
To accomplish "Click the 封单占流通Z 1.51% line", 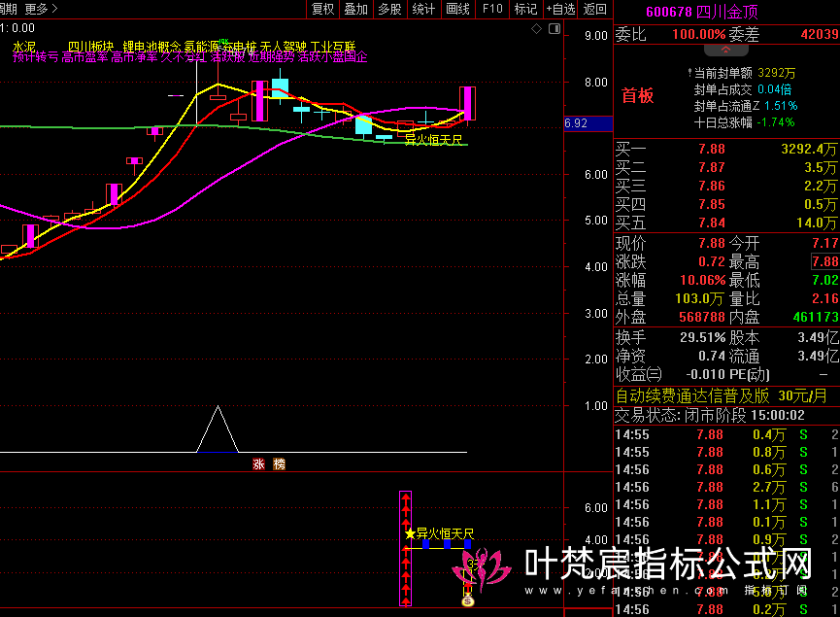I will 745,106.
